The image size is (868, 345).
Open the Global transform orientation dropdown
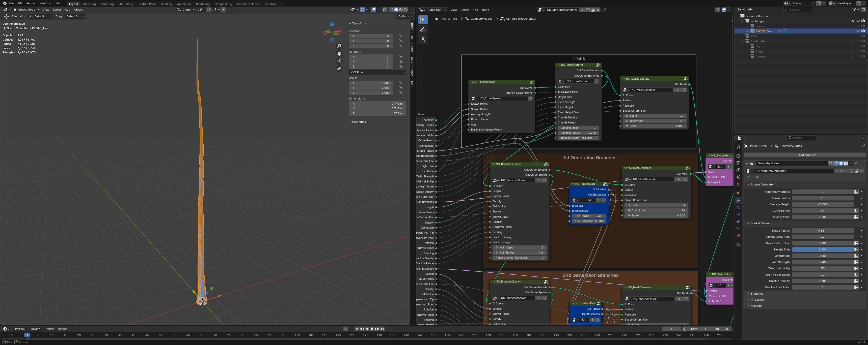pos(186,9)
